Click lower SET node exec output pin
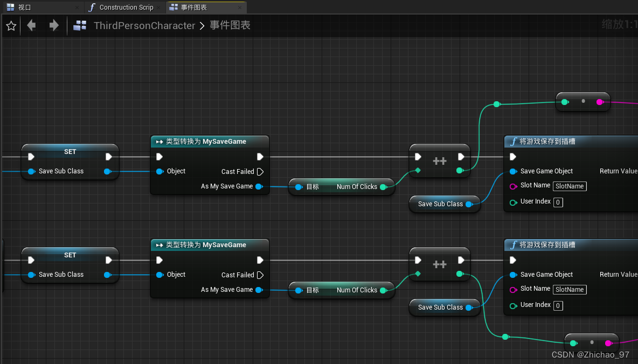Image resolution: width=638 pixels, height=364 pixels. coord(108,260)
